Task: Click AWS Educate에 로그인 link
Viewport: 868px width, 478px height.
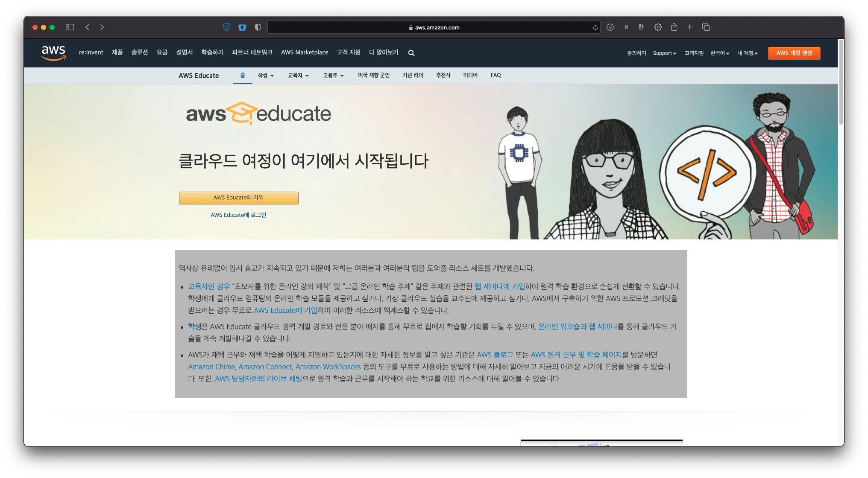Action: (x=238, y=215)
